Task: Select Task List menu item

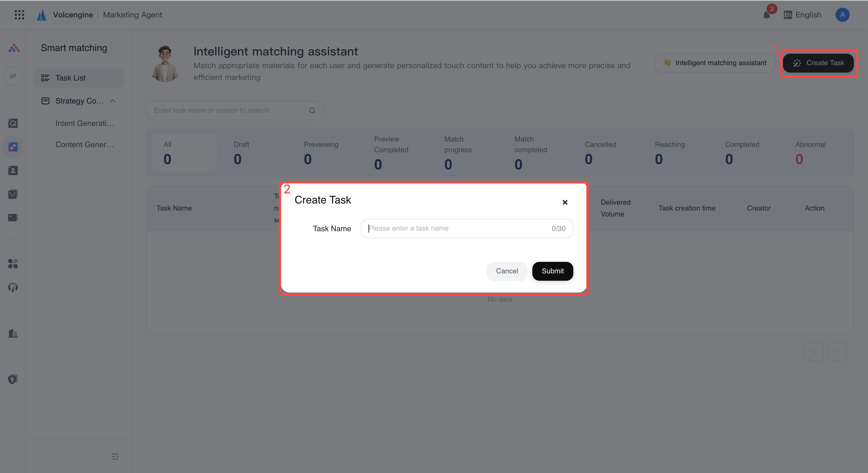Action: [79, 78]
